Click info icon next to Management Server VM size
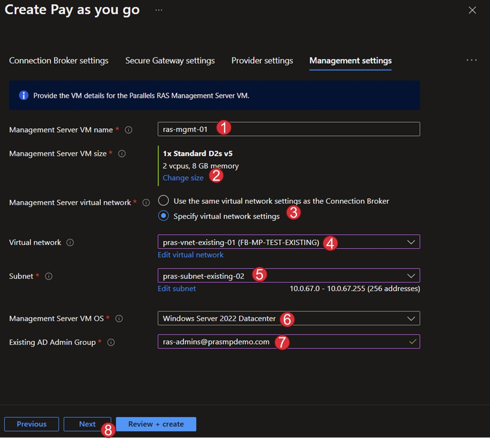The image size is (490, 448). (x=122, y=154)
